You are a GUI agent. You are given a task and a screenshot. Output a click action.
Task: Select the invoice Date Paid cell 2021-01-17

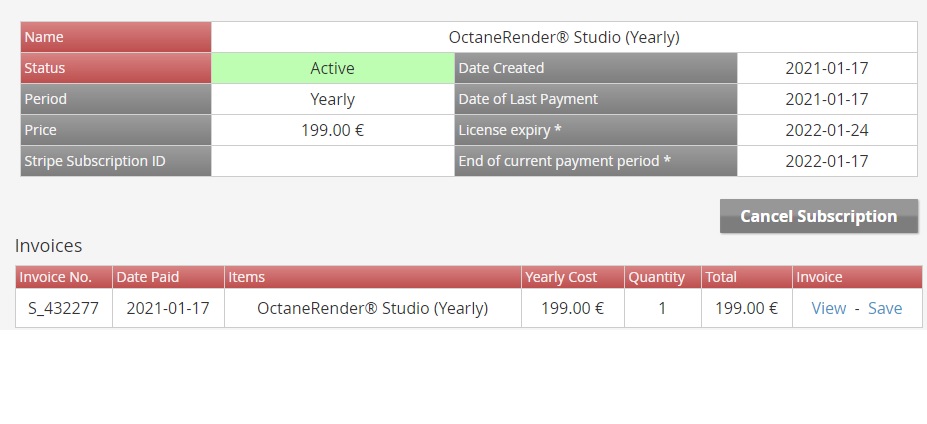pyautogui.click(x=168, y=308)
